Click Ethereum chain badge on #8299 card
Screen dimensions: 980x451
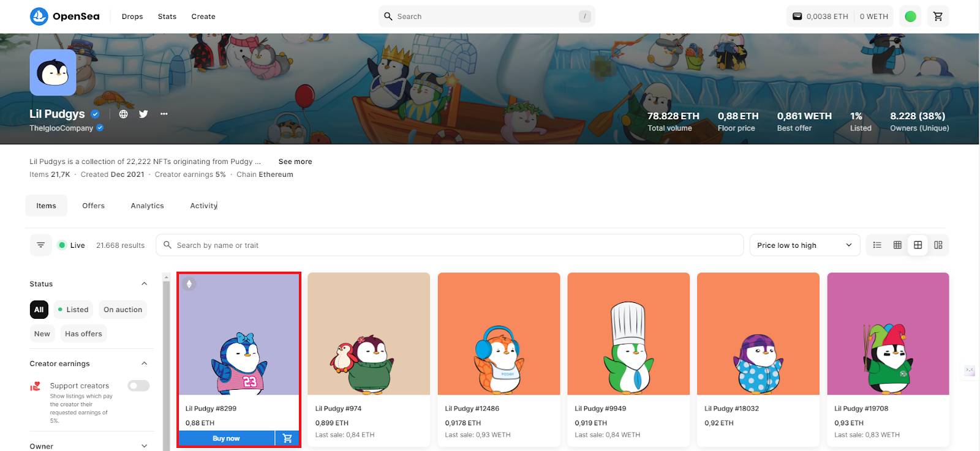coord(189,284)
